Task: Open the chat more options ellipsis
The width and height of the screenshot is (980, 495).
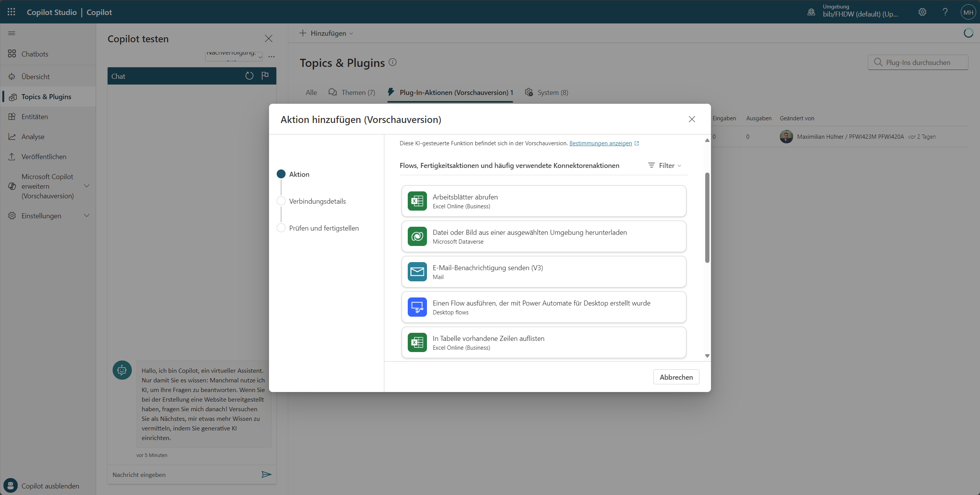Action: pos(272,56)
